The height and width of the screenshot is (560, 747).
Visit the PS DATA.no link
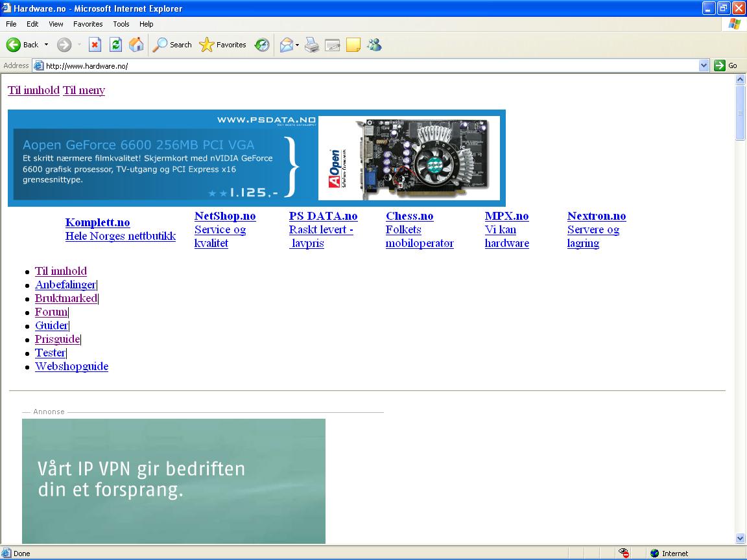pyautogui.click(x=323, y=216)
